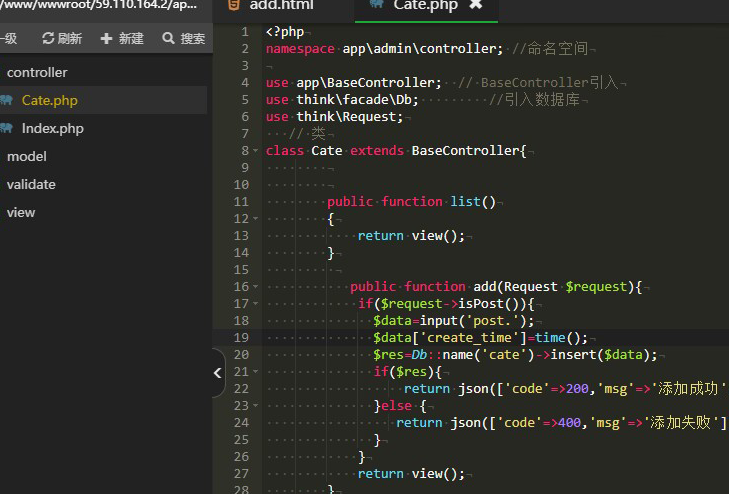Image resolution: width=729 pixels, height=494 pixels.
Task: Click 'return view();' on line 27
Action: (411, 474)
